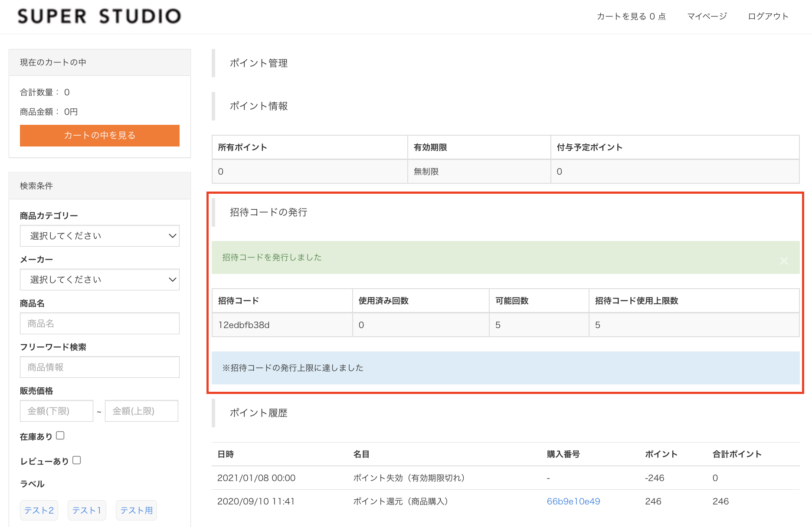The height and width of the screenshot is (527, 812).
Task: Open purchase number 66b9e10e49
Action: (573, 501)
